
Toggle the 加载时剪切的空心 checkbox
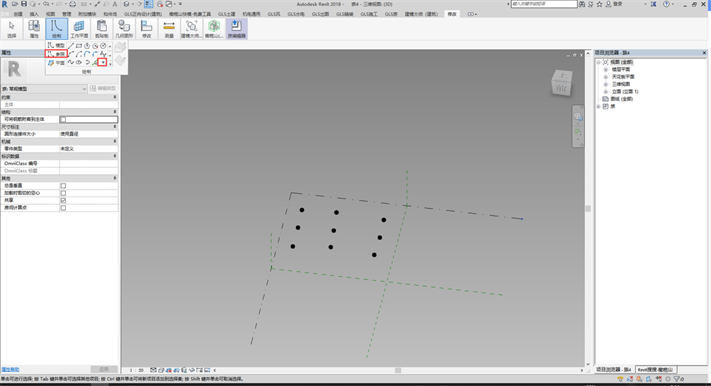(63, 193)
